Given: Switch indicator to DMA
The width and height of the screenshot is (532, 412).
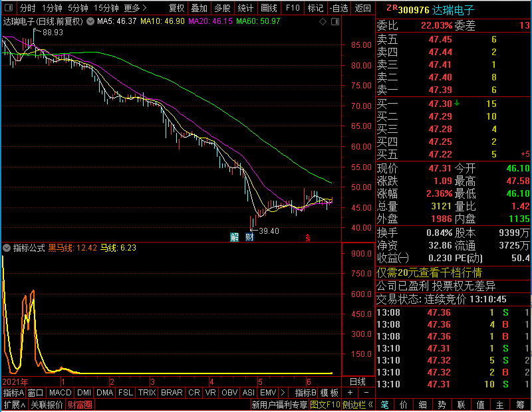Looking at the screenshot, I should coord(104,393).
